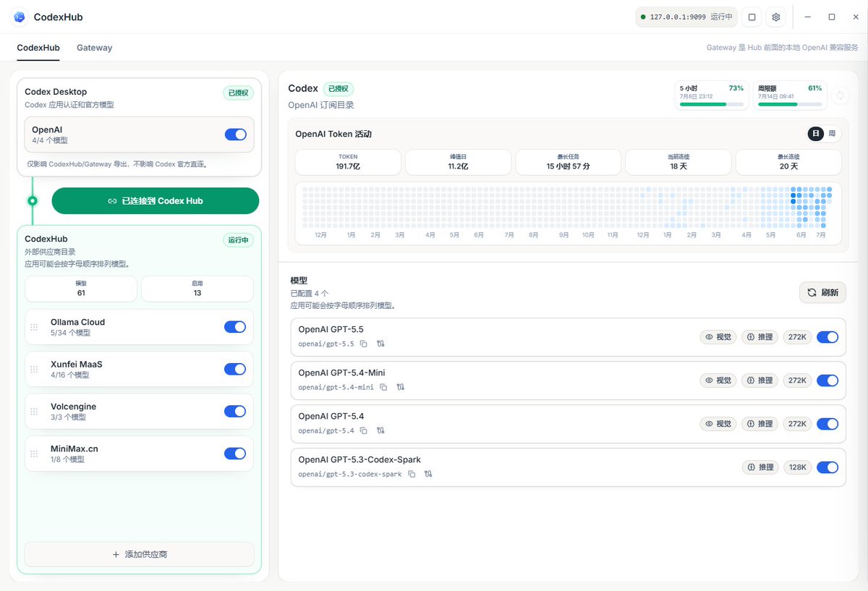The image size is (868, 591).
Task: Click the route icon next to openai/gpt-5.3-codex-spark
Action: point(428,474)
